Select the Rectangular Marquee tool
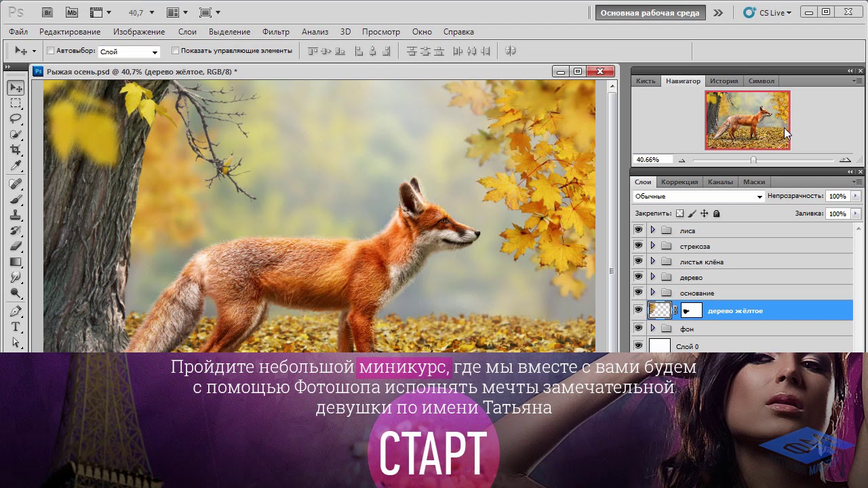Image resolution: width=868 pixels, height=488 pixels. [x=16, y=103]
